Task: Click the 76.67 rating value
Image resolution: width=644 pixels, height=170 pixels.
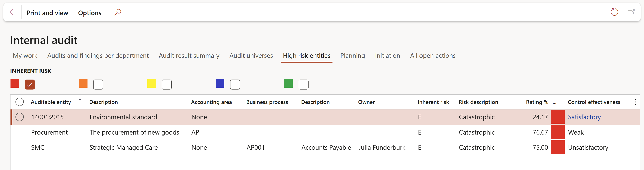Action: pyautogui.click(x=540, y=132)
